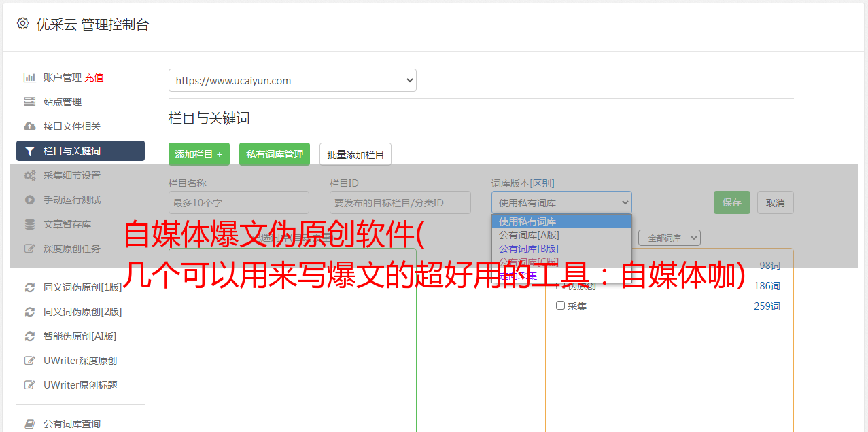Click the database icon for 文章暂存库

tap(30, 224)
